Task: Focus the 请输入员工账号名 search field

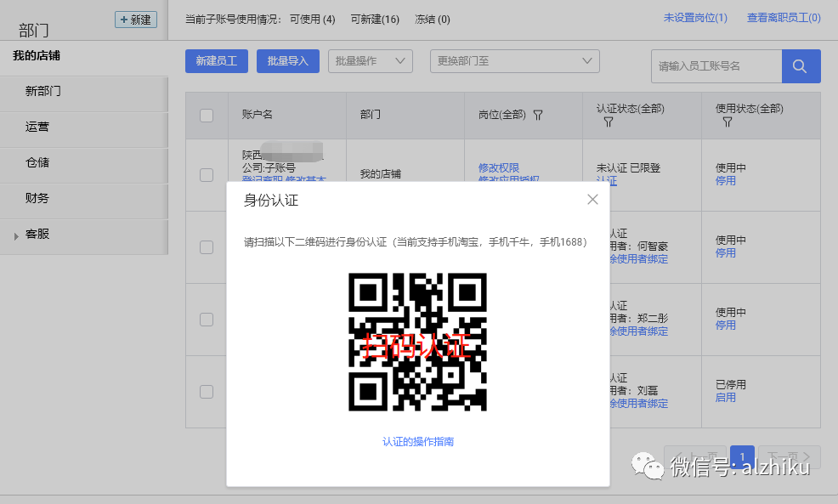Action: point(716,66)
